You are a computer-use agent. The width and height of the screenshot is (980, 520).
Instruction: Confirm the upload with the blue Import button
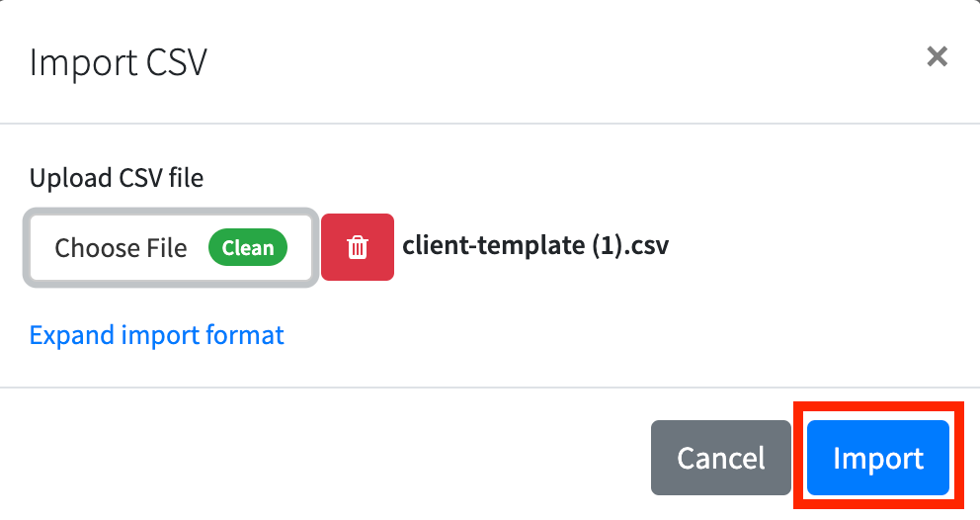click(x=878, y=458)
